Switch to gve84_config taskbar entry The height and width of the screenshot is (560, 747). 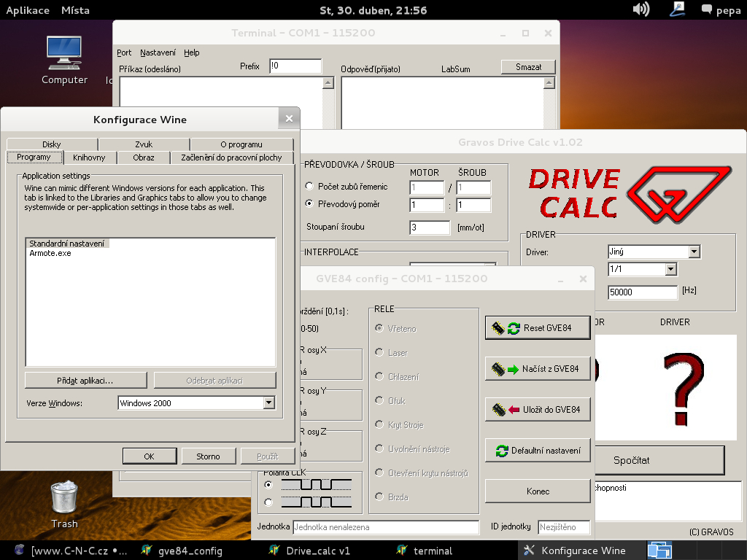(x=182, y=551)
